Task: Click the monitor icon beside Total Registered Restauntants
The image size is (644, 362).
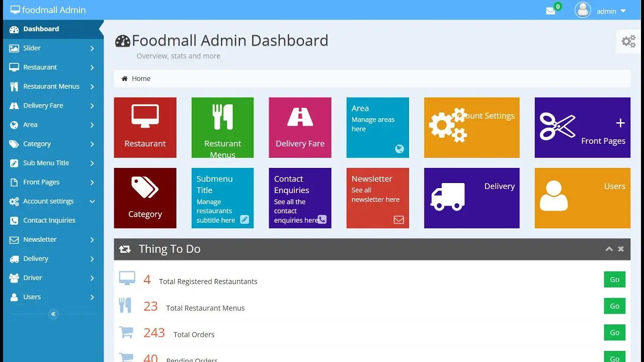Action: point(127,279)
